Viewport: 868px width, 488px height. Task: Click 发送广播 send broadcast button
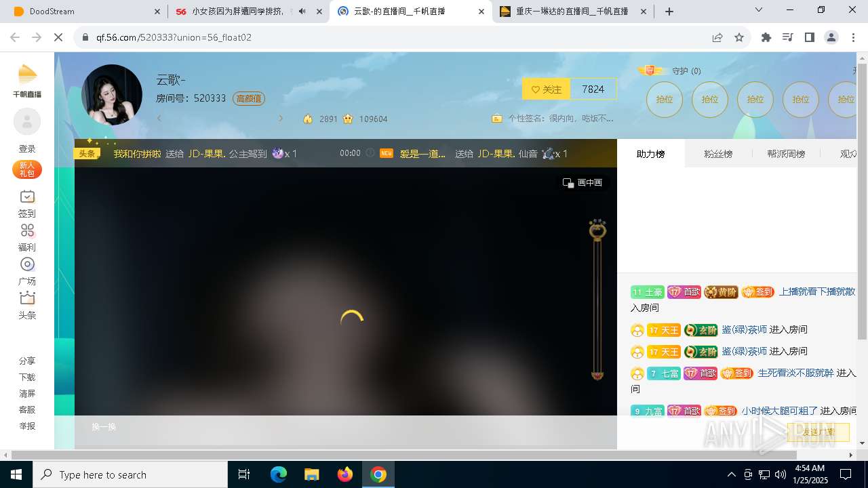click(818, 432)
